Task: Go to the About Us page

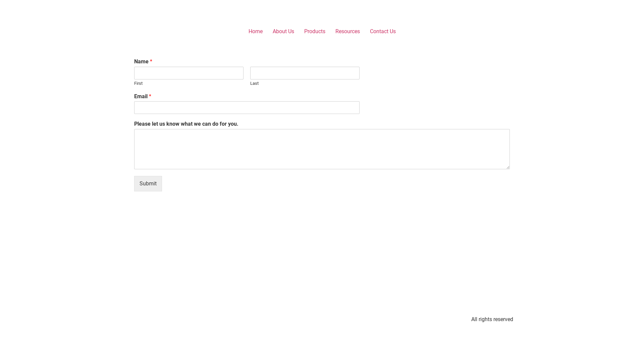Action: pyautogui.click(x=283, y=32)
